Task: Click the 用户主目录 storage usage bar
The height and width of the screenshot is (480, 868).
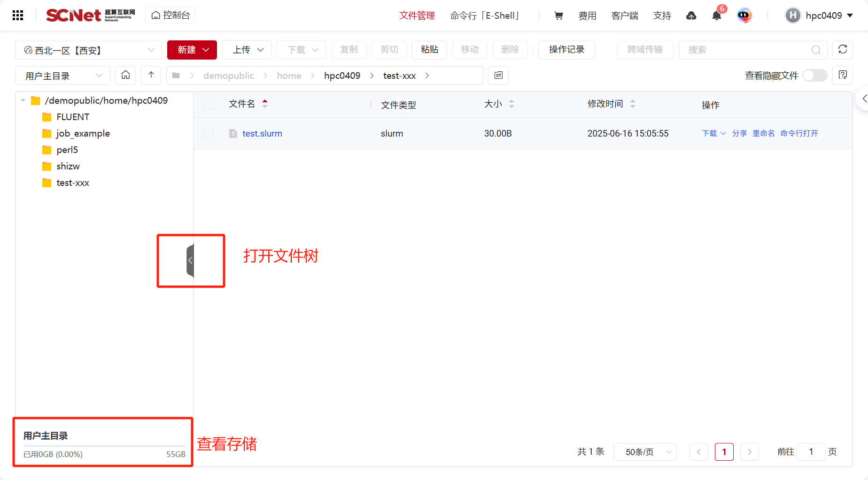Action: click(x=104, y=445)
